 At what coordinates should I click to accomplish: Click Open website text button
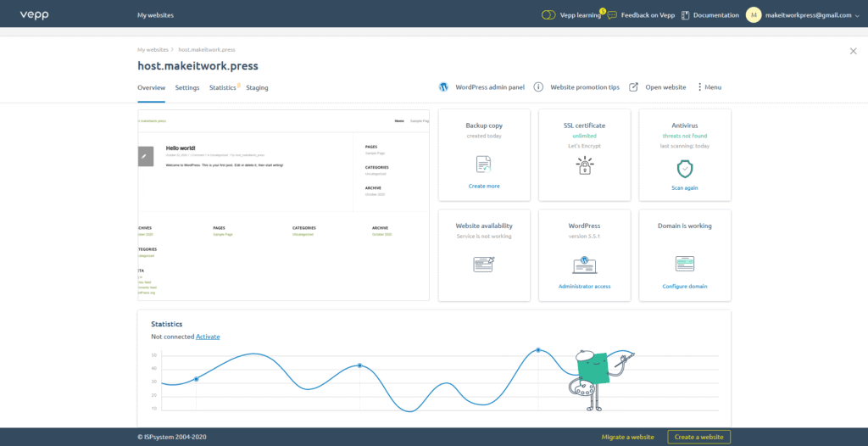coord(665,87)
